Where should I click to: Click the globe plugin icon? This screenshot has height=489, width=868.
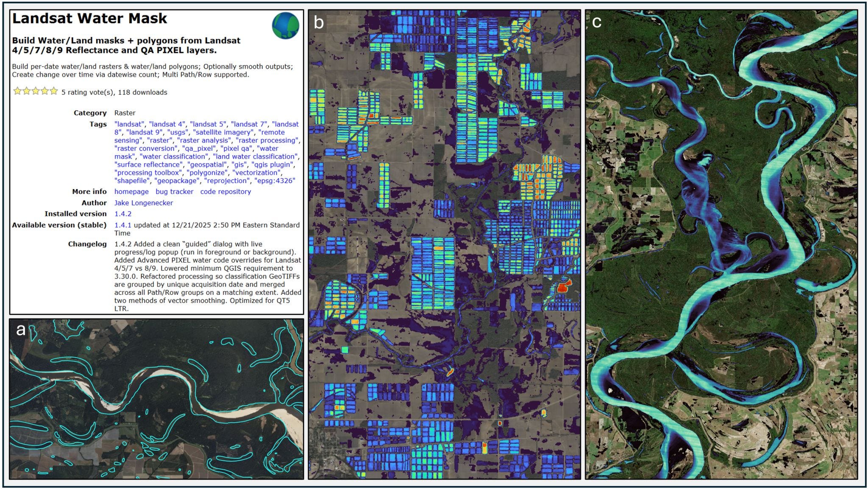pyautogui.click(x=285, y=25)
